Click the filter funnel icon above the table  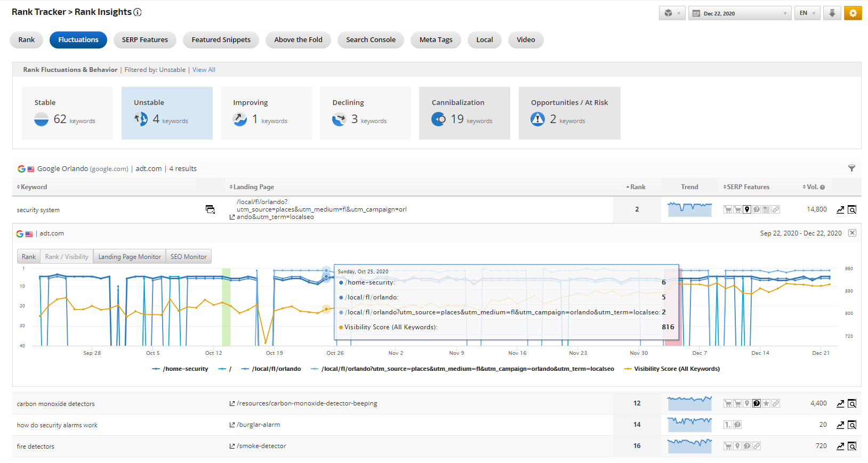tap(851, 168)
